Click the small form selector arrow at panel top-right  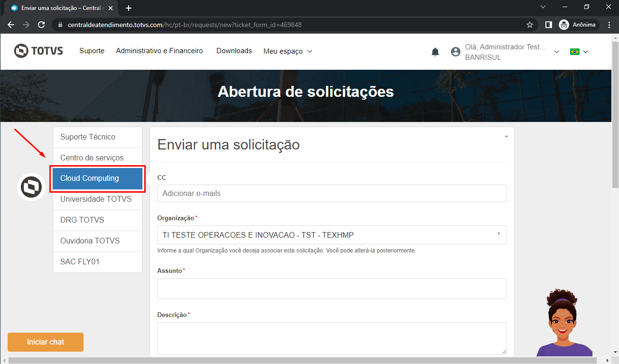click(506, 137)
